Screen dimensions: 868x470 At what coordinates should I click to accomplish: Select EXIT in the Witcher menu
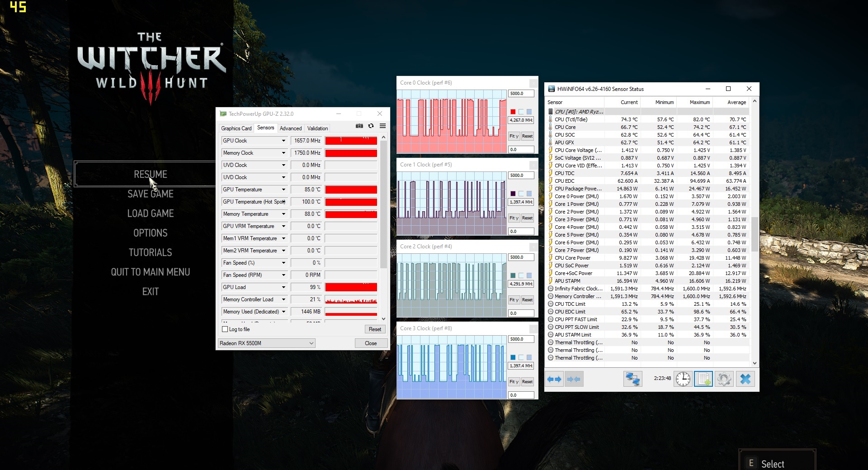[151, 292]
